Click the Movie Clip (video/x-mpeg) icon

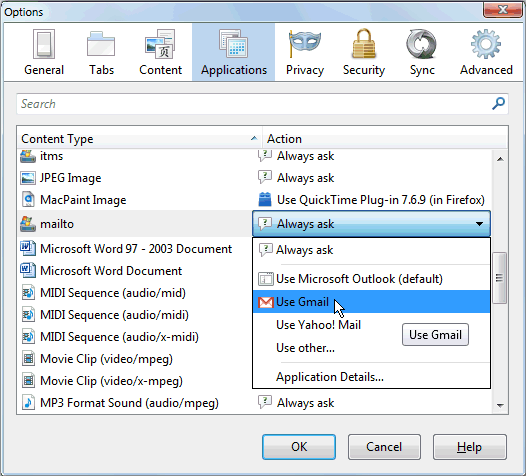[x=29, y=381]
